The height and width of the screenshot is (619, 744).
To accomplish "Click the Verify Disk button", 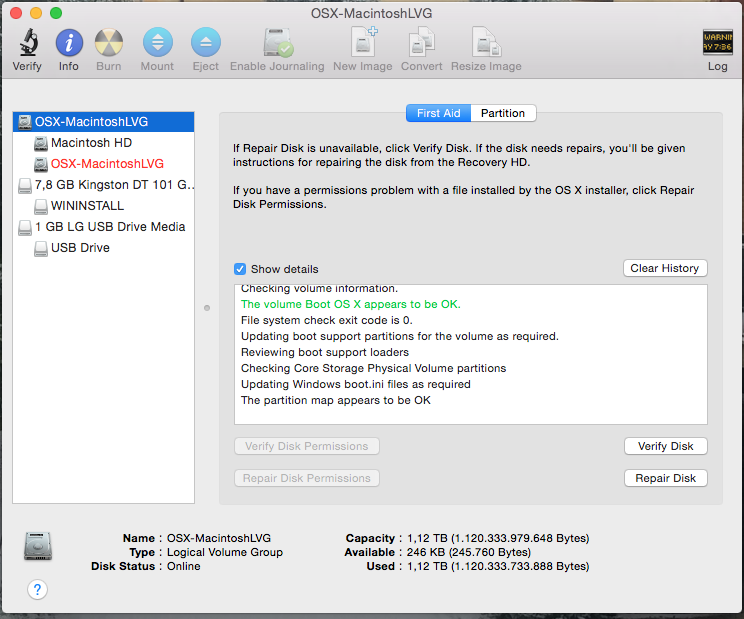I will pyautogui.click(x=665, y=446).
